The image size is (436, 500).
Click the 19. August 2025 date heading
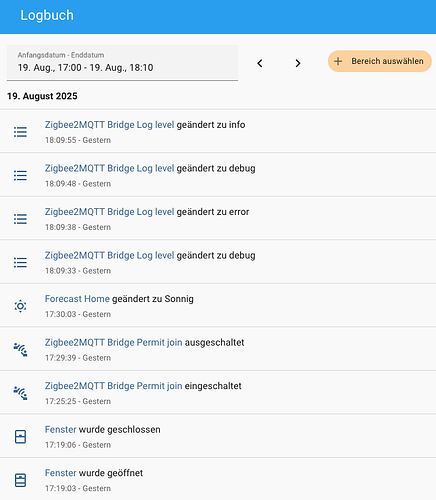click(42, 96)
